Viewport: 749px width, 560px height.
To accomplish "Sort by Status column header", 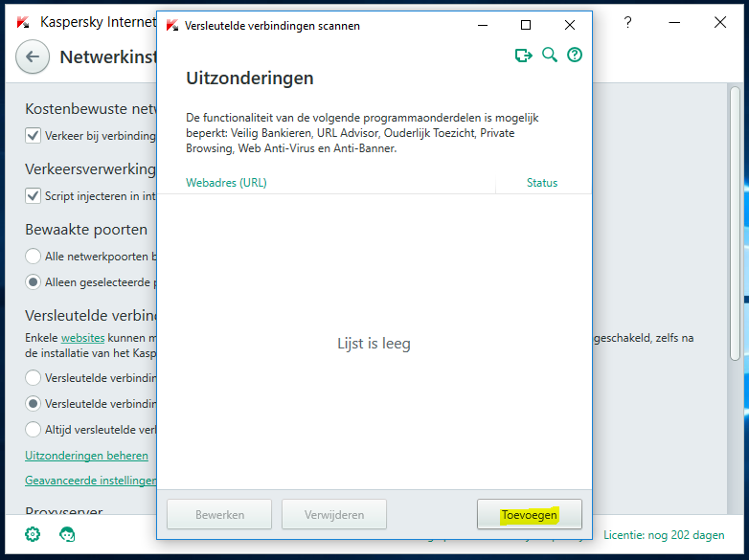I will pos(542,183).
